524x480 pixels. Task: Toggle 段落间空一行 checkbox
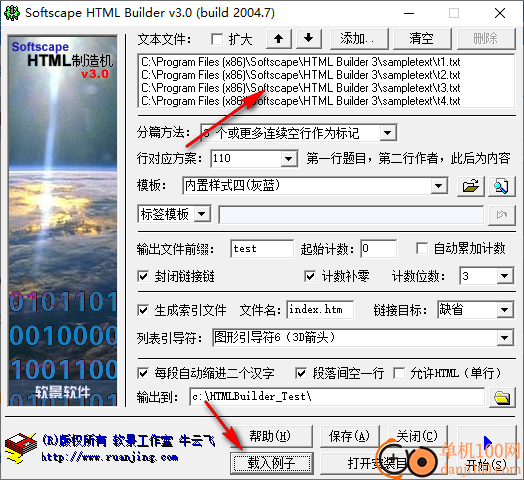click(x=301, y=373)
